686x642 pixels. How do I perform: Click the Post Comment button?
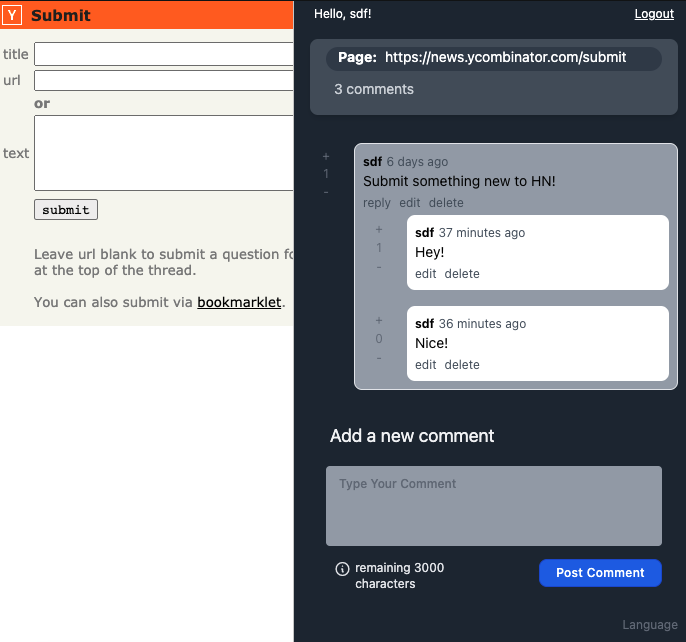pyautogui.click(x=600, y=572)
